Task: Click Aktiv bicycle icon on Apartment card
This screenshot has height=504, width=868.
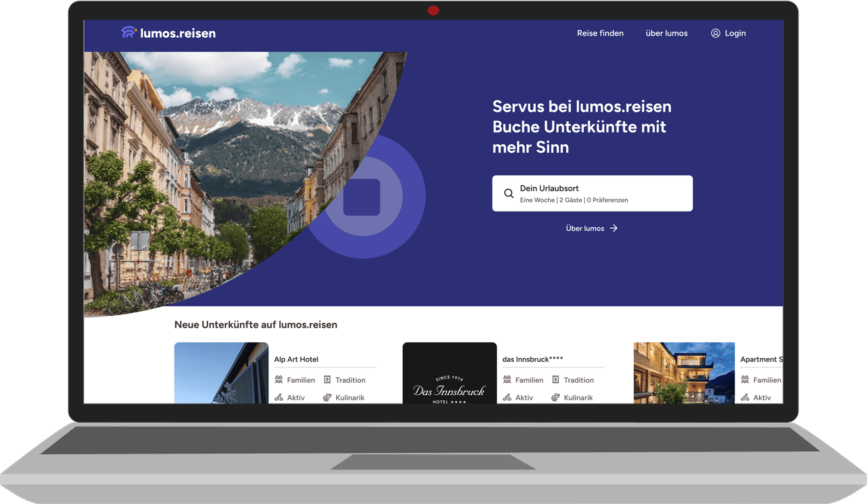Action: [x=745, y=397]
